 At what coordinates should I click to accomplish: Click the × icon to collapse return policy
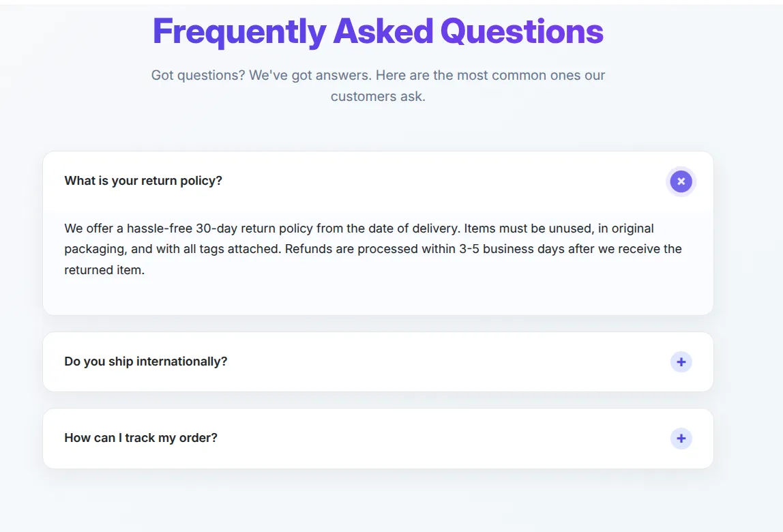(x=681, y=181)
